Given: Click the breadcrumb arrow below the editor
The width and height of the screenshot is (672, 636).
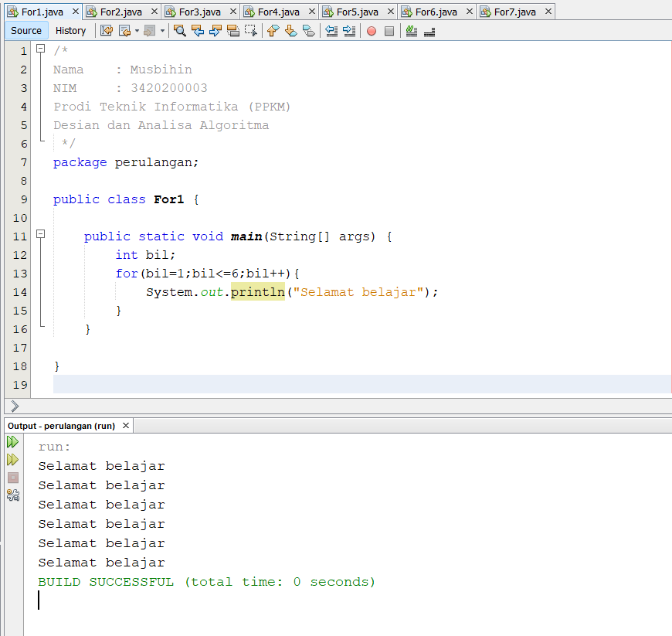Looking at the screenshot, I should [15, 406].
